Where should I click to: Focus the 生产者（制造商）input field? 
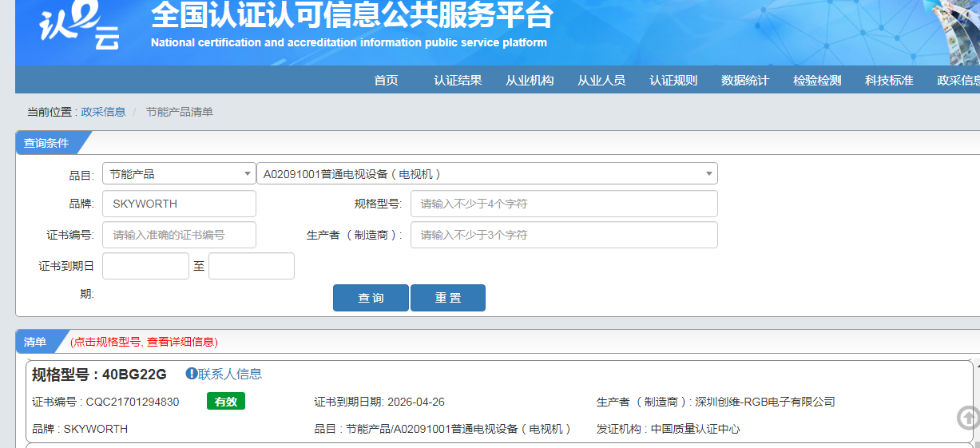tap(564, 235)
